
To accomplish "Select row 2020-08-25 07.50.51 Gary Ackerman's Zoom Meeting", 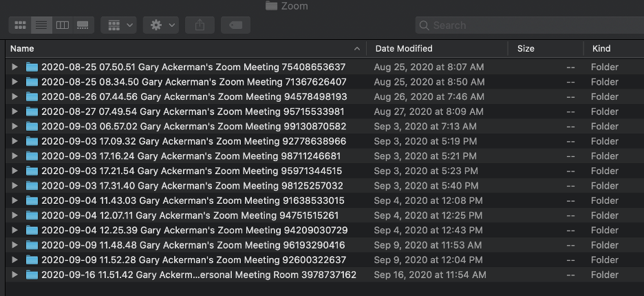I will (x=325, y=67).
